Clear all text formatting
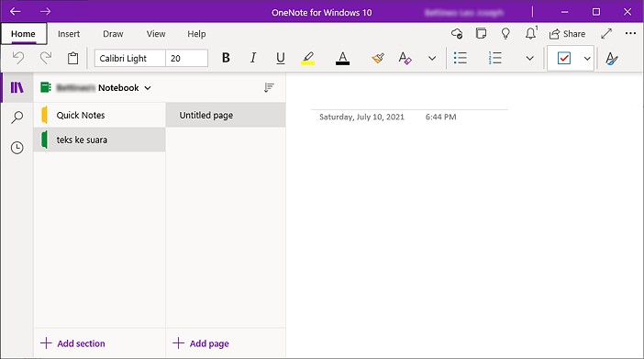644x359 pixels. (405, 58)
